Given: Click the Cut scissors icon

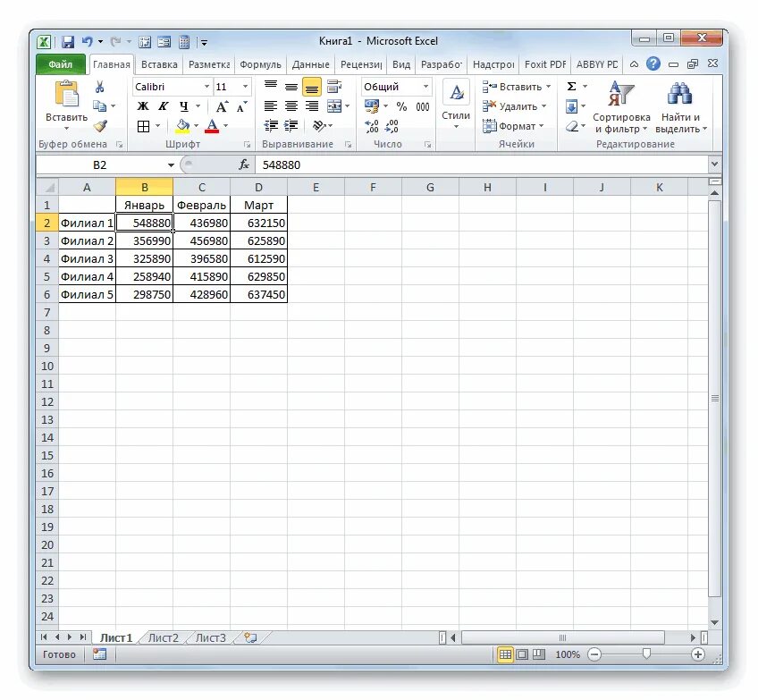Looking at the screenshot, I should (99, 87).
